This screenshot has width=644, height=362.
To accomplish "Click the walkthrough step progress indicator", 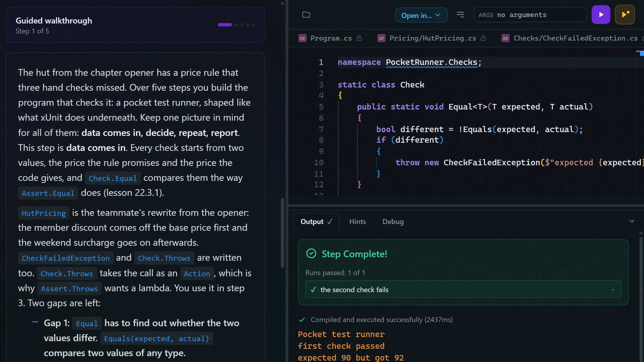I will pyautogui.click(x=237, y=25).
